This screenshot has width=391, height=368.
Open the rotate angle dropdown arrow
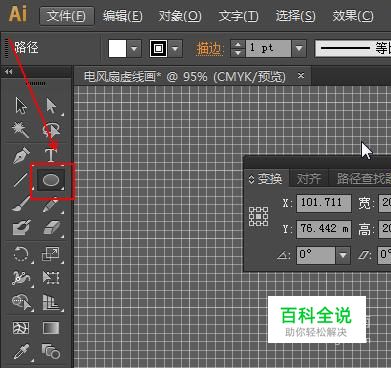click(x=343, y=256)
